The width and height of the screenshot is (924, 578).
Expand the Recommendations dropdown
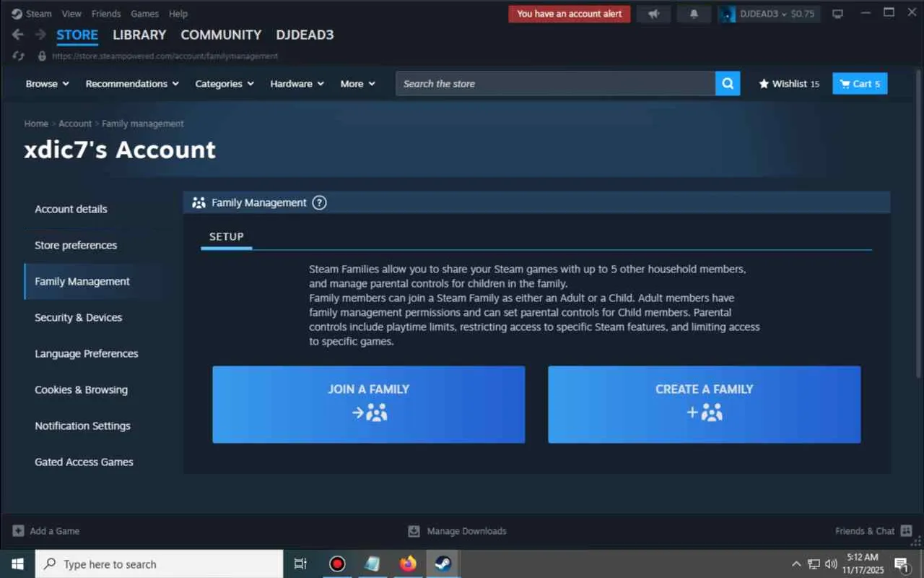click(x=132, y=84)
